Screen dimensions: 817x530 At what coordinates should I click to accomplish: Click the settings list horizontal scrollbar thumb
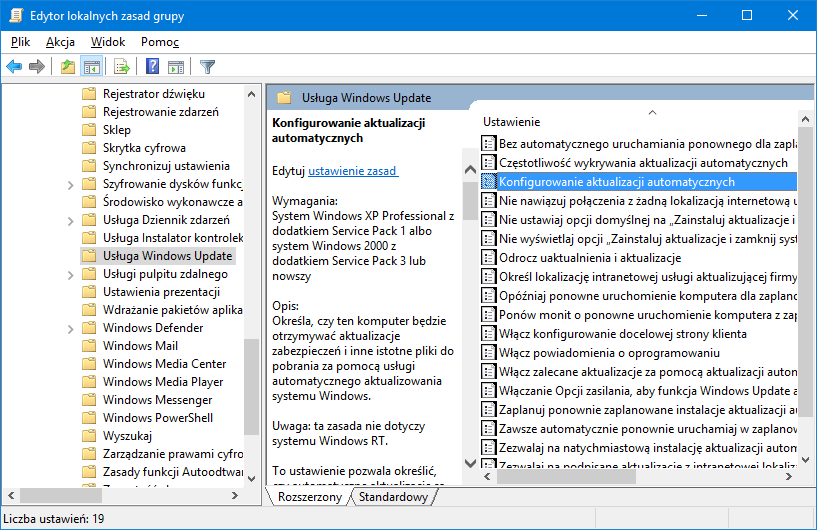566,476
